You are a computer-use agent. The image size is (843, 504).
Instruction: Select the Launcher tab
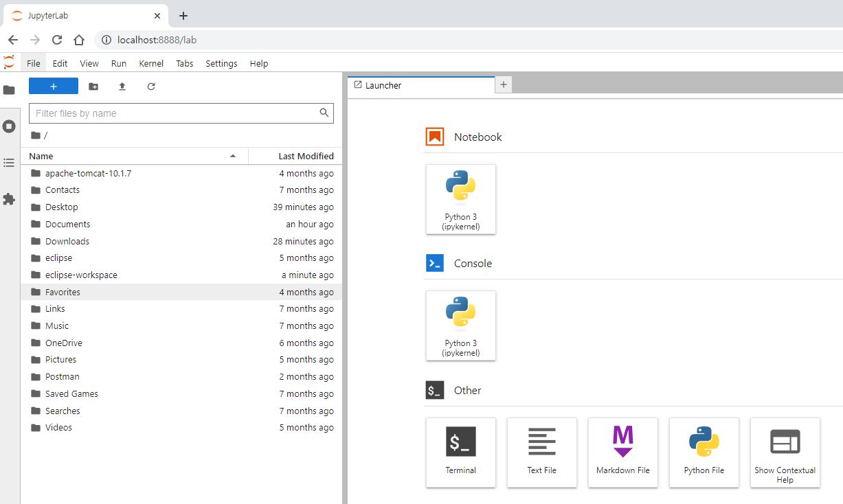point(420,85)
